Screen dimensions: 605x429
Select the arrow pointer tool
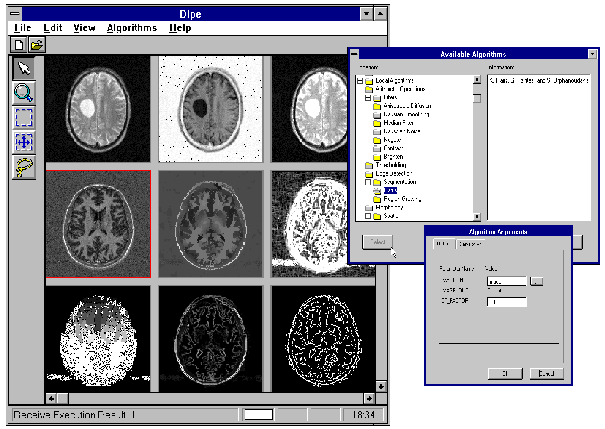(x=24, y=69)
